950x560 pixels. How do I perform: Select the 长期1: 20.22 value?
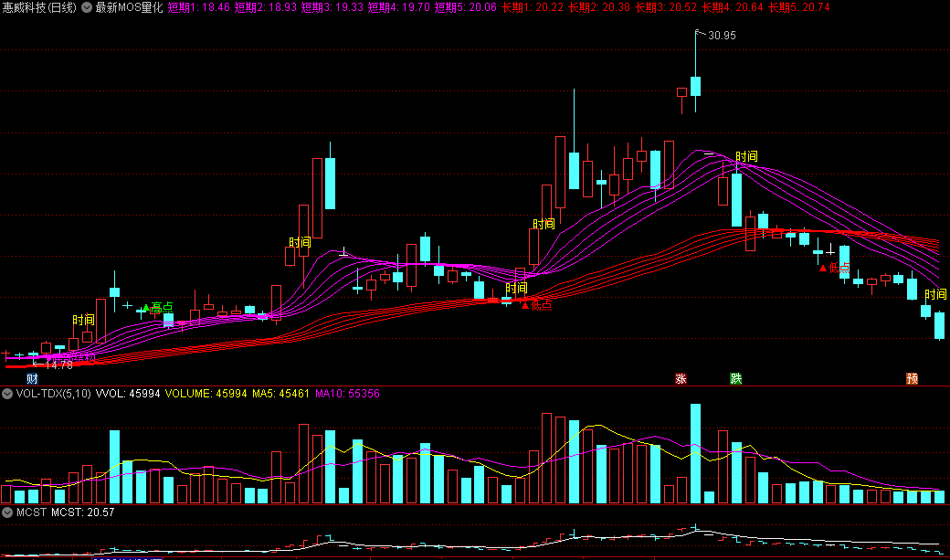point(533,8)
